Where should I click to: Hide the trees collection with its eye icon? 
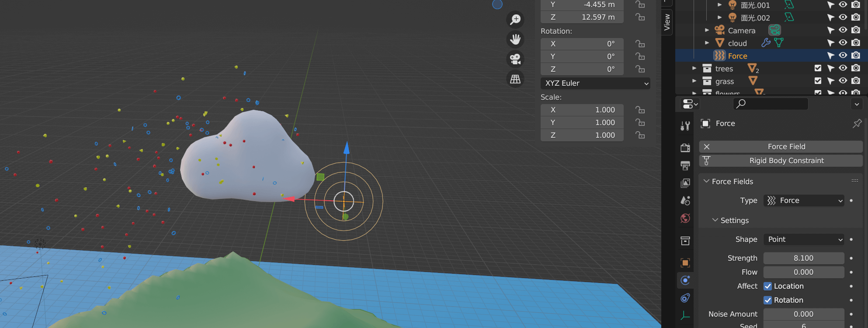click(x=843, y=68)
